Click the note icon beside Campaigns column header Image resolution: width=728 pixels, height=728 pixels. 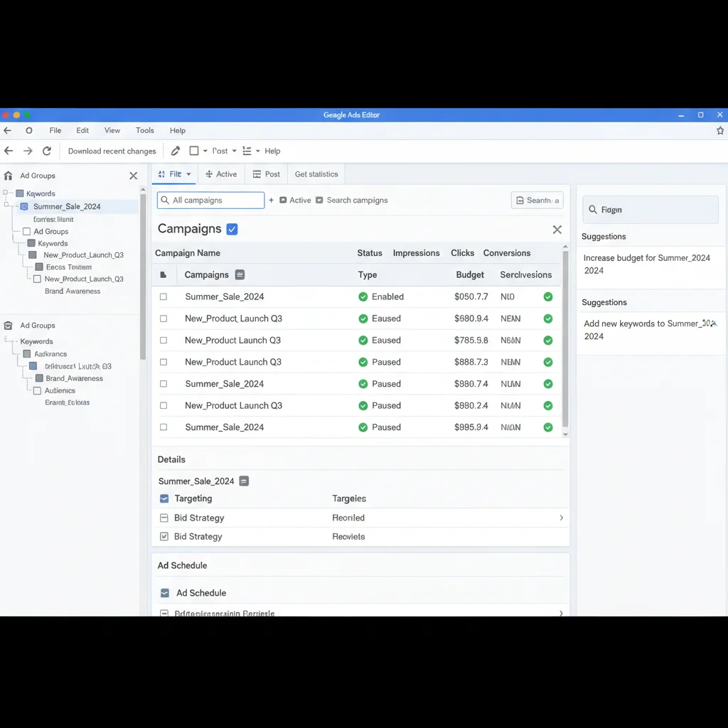point(240,275)
